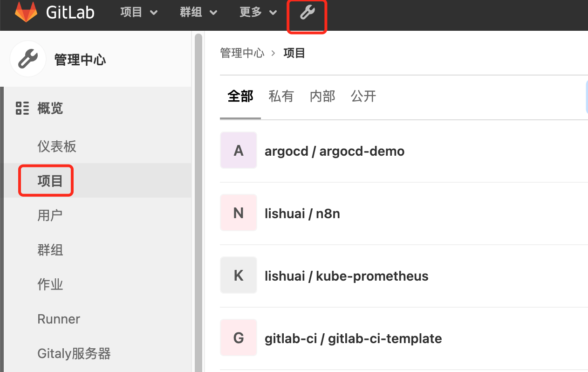Screen dimensions: 588x372
Task: Open the argocd / argocd-demo project link
Action: pos(334,150)
